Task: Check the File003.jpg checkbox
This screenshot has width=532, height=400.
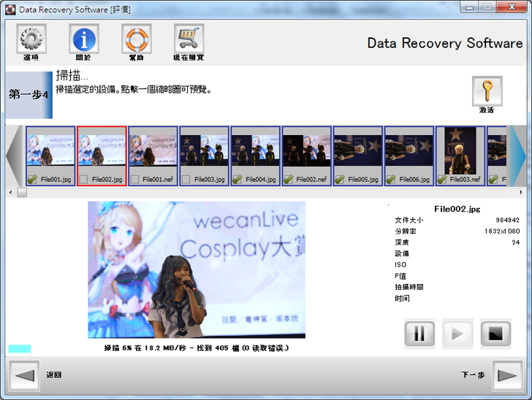Action: point(186,180)
